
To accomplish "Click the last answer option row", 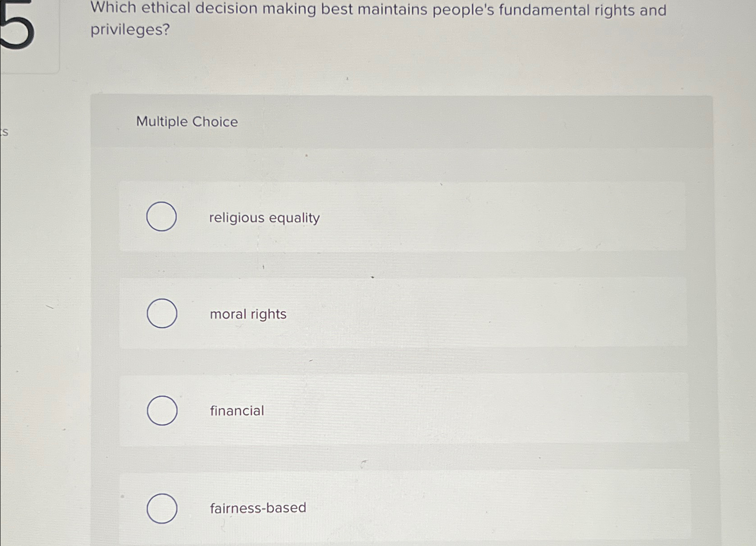I will coord(404,508).
